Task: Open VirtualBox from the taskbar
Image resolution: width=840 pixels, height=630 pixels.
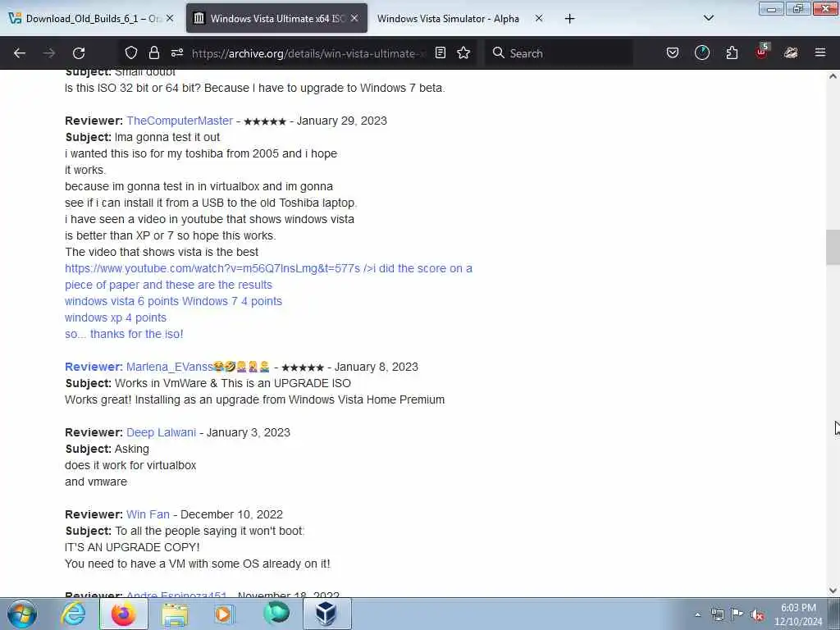Action: [x=326, y=614]
